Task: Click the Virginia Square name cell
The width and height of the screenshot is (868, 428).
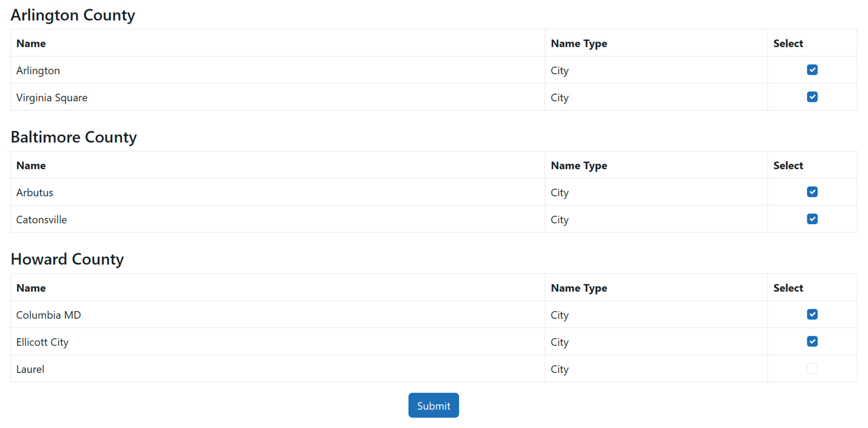Action: click(x=278, y=97)
